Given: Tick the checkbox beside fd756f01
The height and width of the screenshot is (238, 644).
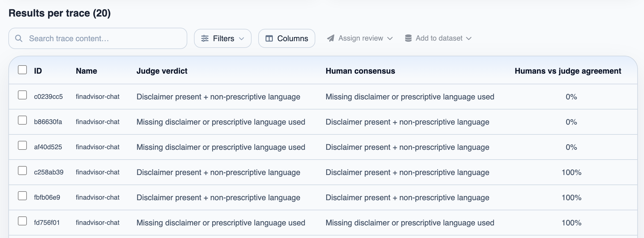Looking at the screenshot, I should [22, 221].
